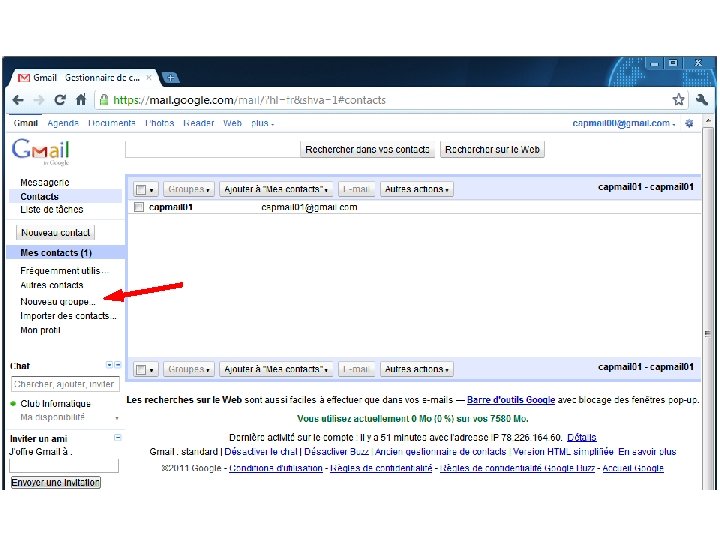Open Autres contacts list
Screen dimensions: 720x540
click(51, 285)
